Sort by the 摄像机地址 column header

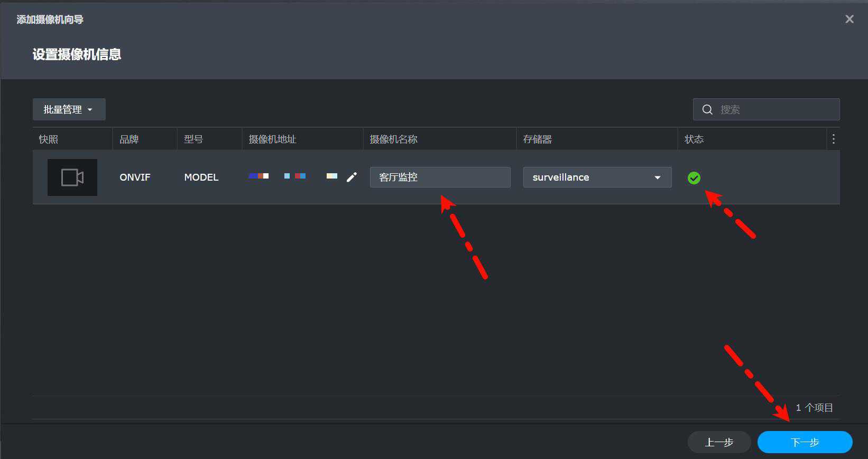(x=272, y=139)
